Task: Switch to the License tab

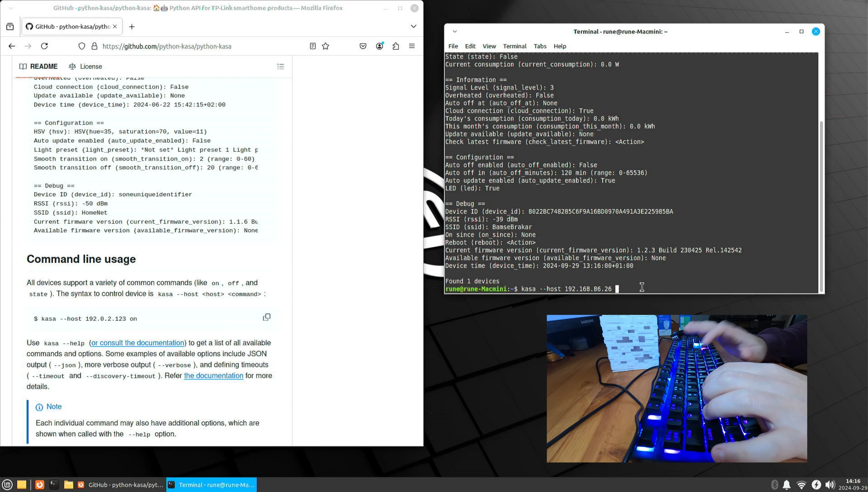Action: click(x=85, y=67)
